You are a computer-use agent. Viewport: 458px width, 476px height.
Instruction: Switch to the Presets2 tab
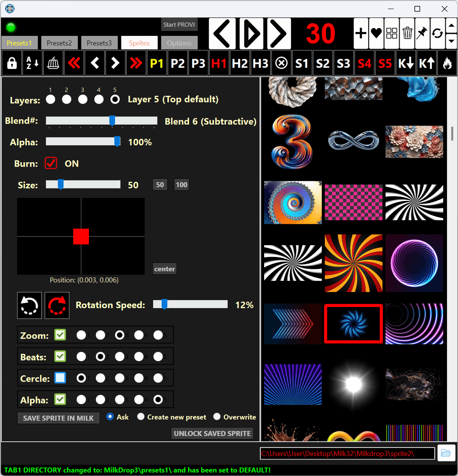tap(59, 43)
